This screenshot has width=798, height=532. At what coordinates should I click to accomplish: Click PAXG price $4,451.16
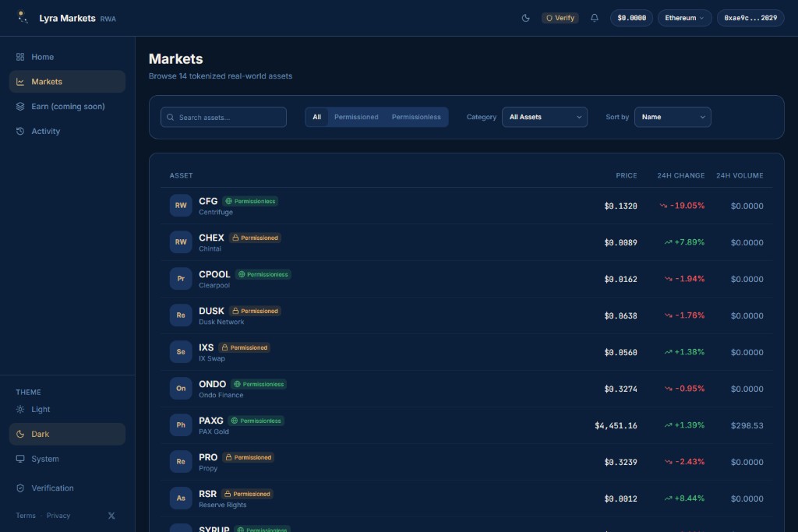616,426
